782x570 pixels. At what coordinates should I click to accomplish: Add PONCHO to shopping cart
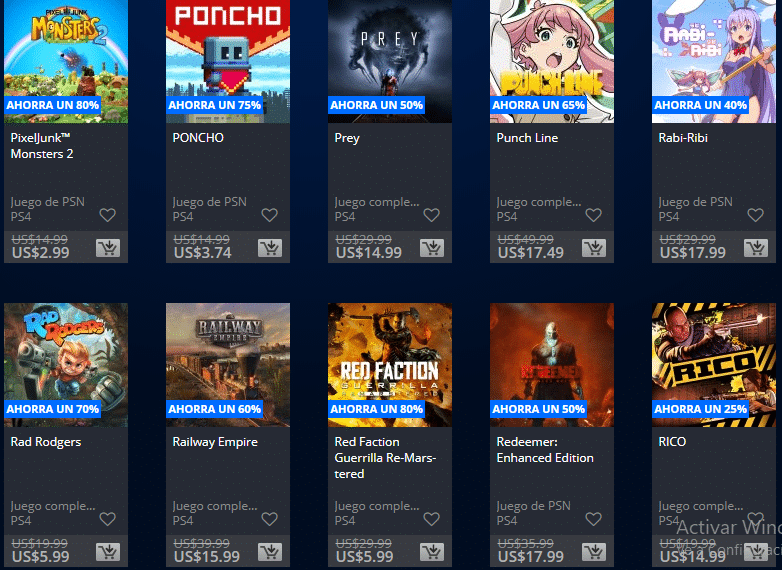(270, 249)
